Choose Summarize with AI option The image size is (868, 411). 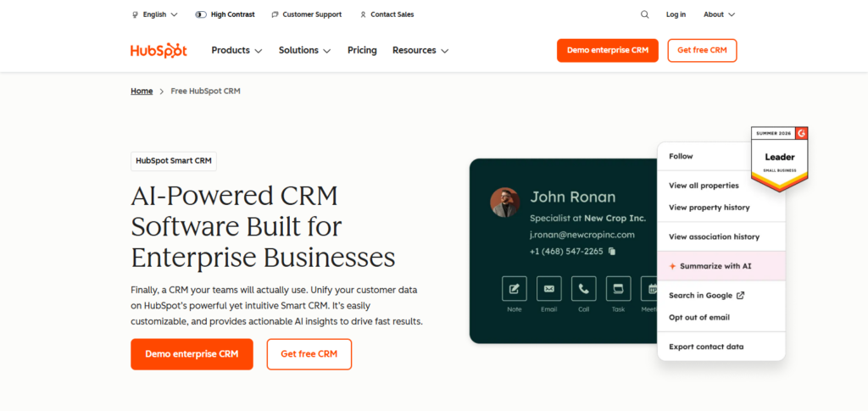721,266
